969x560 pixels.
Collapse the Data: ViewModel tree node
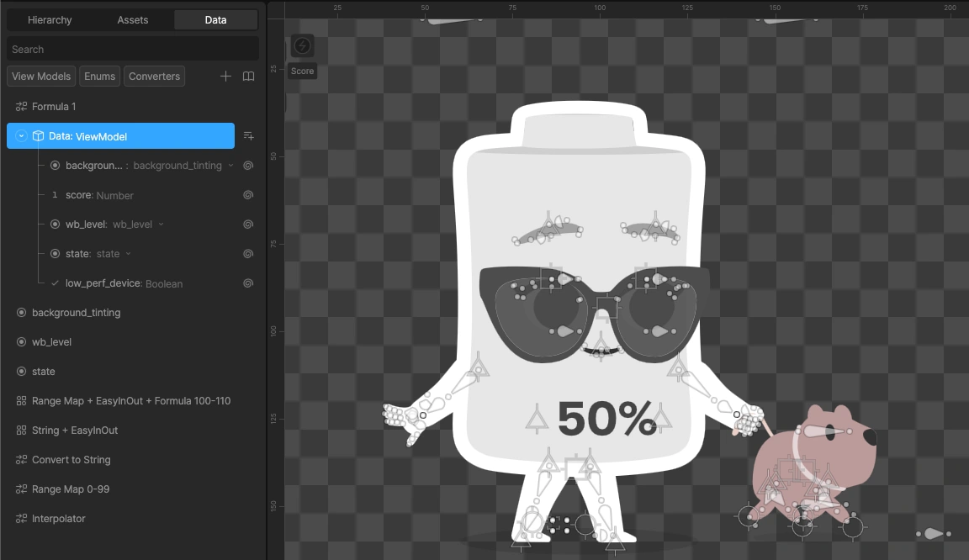point(22,136)
